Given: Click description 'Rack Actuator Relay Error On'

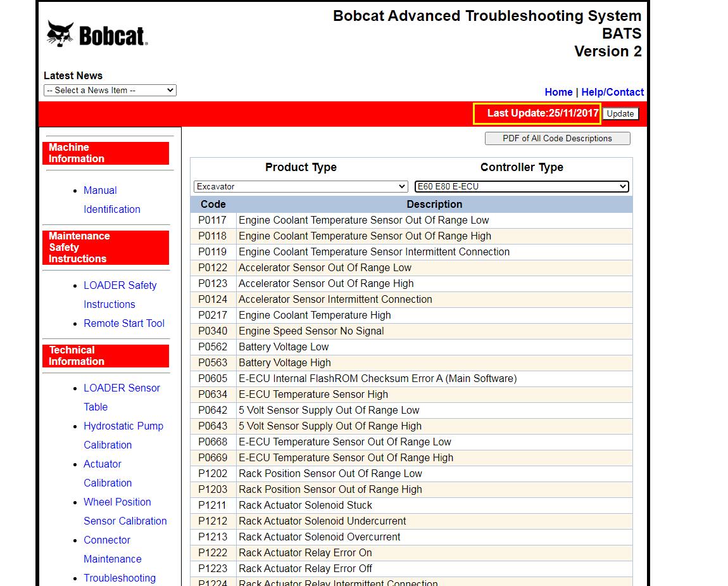Looking at the screenshot, I should (x=306, y=552).
